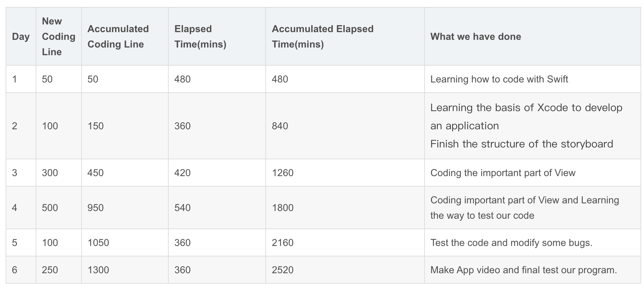Select the new coding line value 500

pyautogui.click(x=50, y=208)
